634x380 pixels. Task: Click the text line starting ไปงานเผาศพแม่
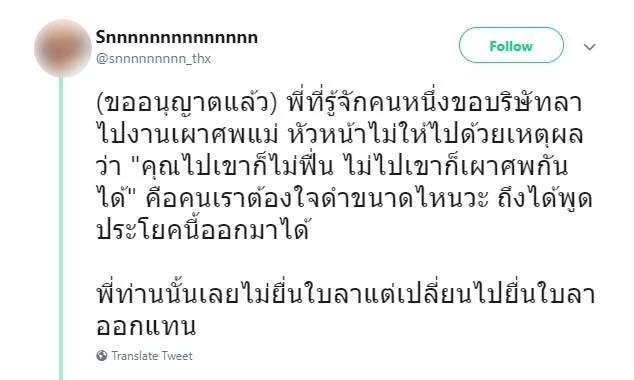point(340,134)
